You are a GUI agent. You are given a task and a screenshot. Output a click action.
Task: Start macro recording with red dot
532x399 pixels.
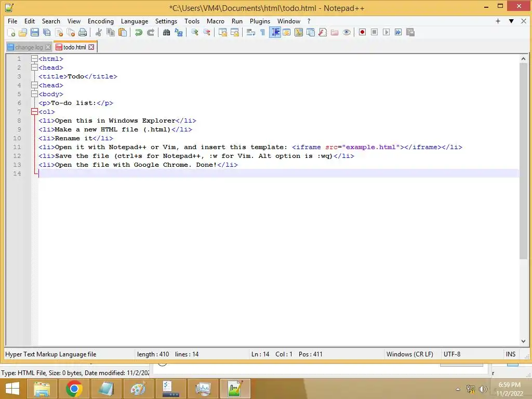tap(362, 32)
